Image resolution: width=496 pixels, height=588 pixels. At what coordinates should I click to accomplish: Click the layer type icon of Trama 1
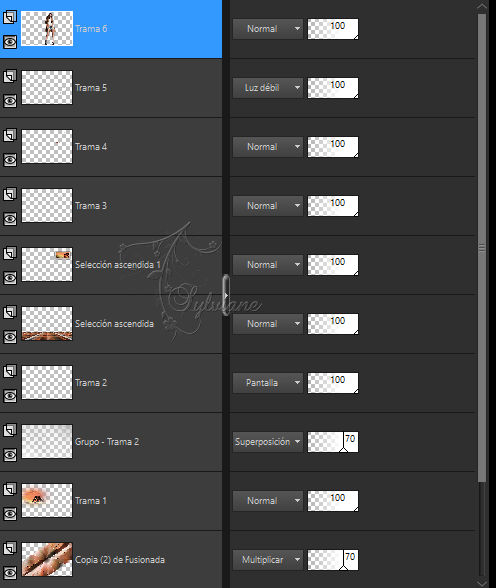coord(10,489)
